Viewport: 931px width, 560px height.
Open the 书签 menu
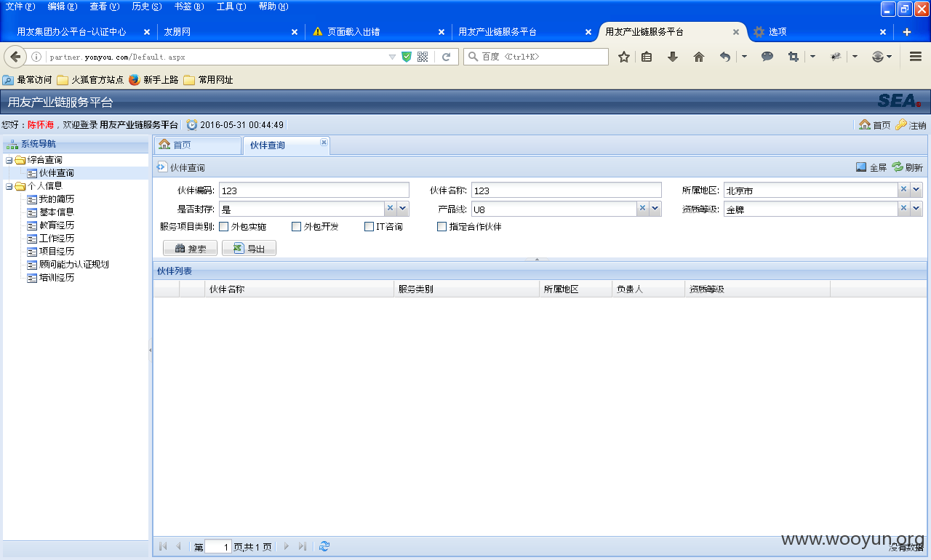click(x=189, y=7)
